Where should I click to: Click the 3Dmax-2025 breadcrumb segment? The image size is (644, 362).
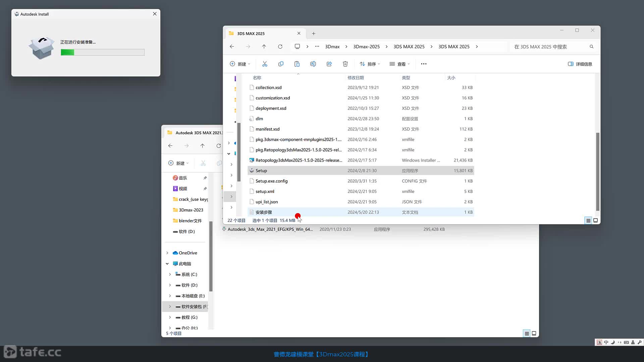click(x=366, y=47)
